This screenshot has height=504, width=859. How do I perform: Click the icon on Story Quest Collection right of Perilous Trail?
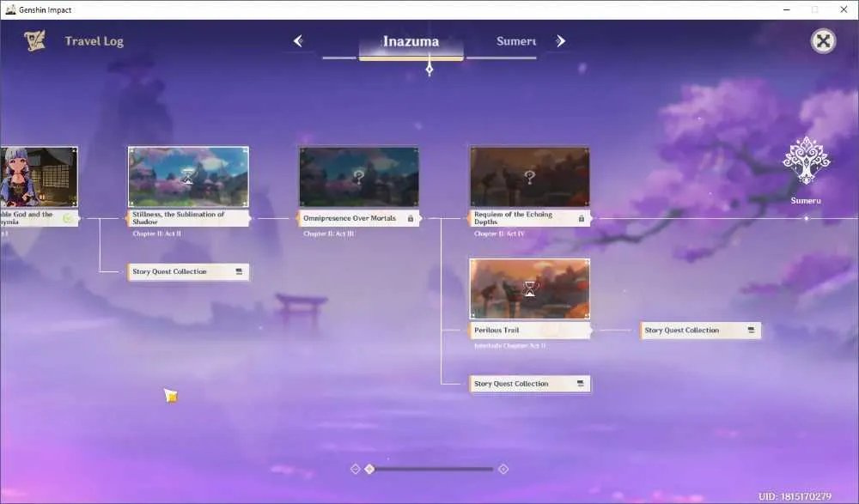(x=751, y=331)
